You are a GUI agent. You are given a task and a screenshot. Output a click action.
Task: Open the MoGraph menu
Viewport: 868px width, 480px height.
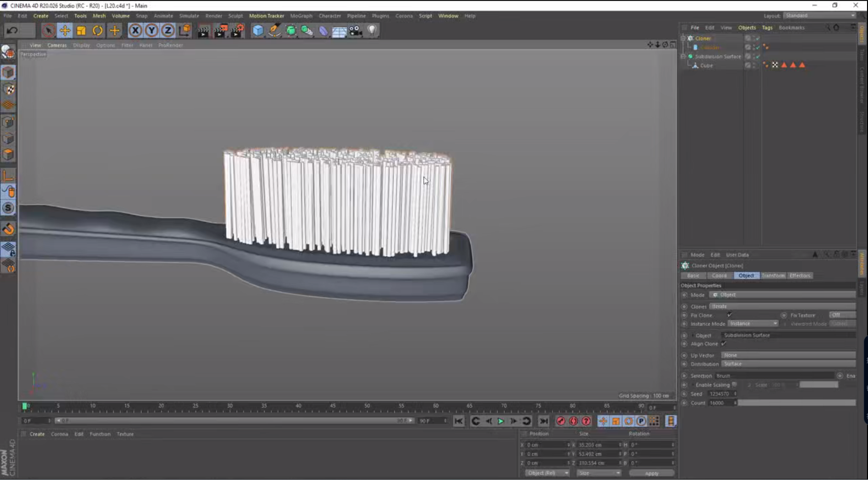click(301, 16)
